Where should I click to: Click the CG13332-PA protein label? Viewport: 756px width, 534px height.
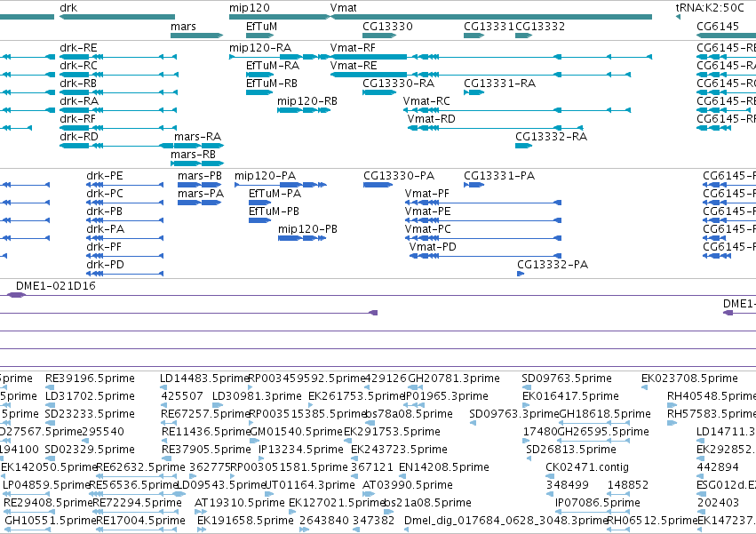click(x=553, y=265)
